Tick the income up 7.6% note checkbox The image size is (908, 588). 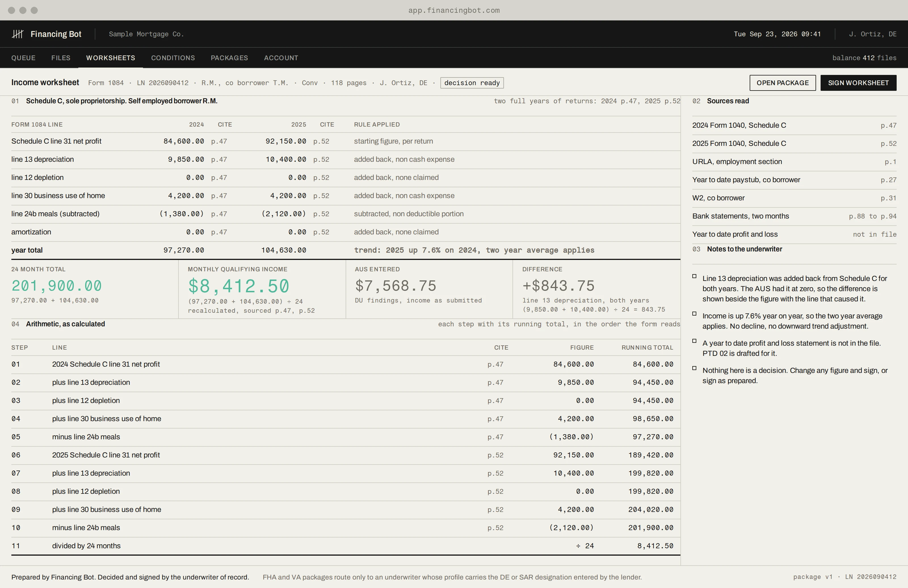[694, 314]
